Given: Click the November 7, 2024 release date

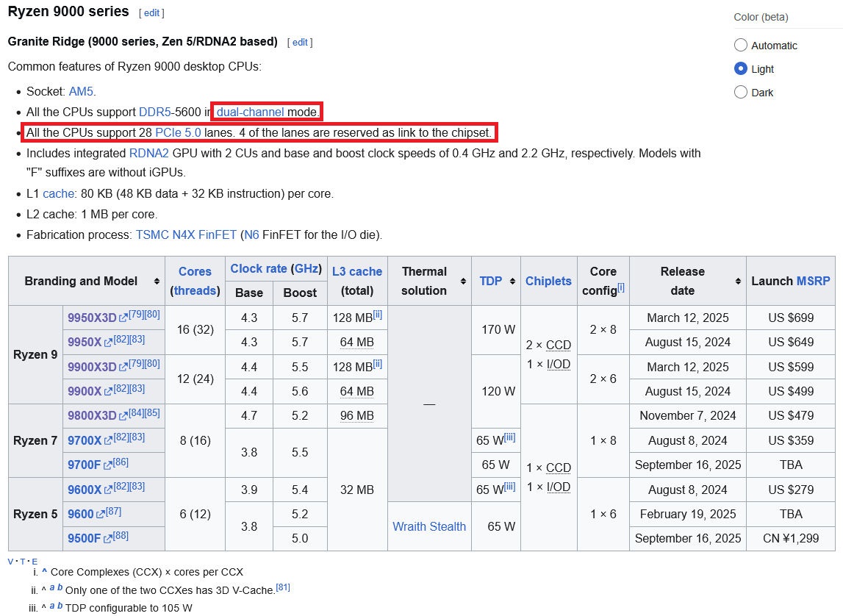Looking at the screenshot, I should 688,416.
